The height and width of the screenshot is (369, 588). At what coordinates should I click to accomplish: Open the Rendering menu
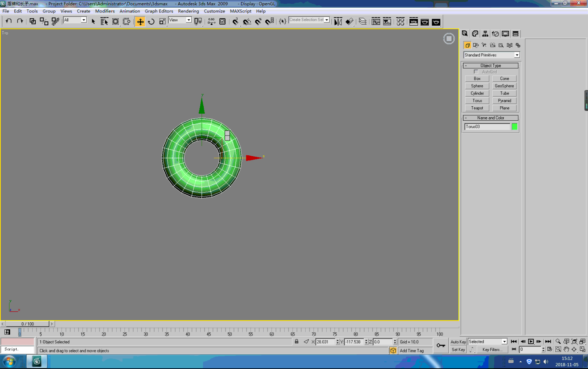coord(189,11)
